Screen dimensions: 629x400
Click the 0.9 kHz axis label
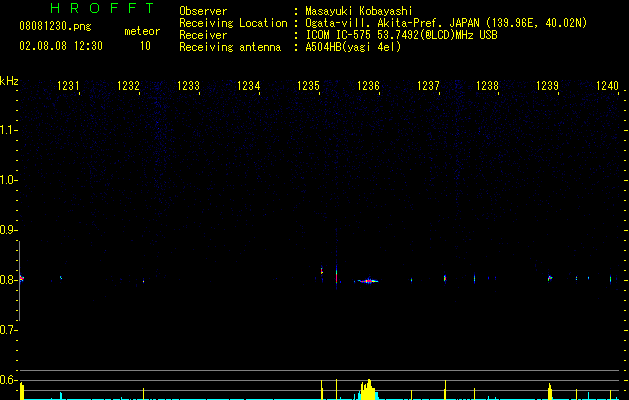click(x=8, y=230)
